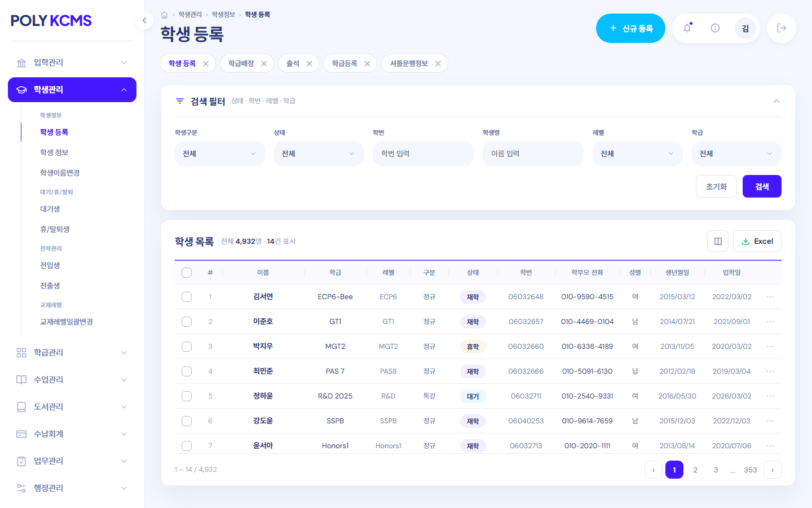
Task: Export the list with Excel button
Action: 757,241
